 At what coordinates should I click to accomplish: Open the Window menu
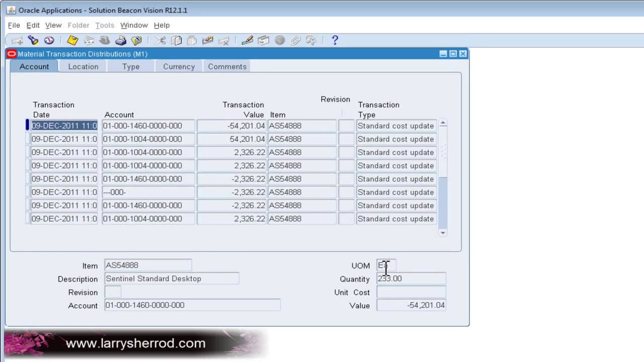[x=134, y=25]
